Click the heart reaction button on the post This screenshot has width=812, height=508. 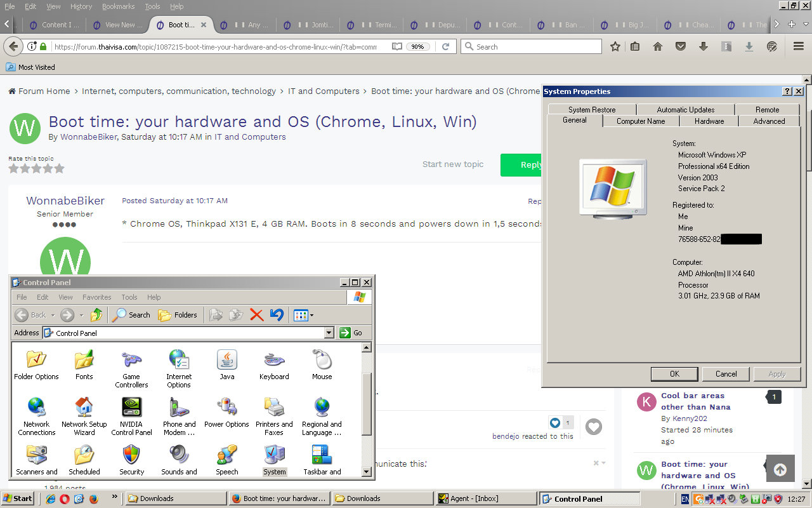click(593, 427)
